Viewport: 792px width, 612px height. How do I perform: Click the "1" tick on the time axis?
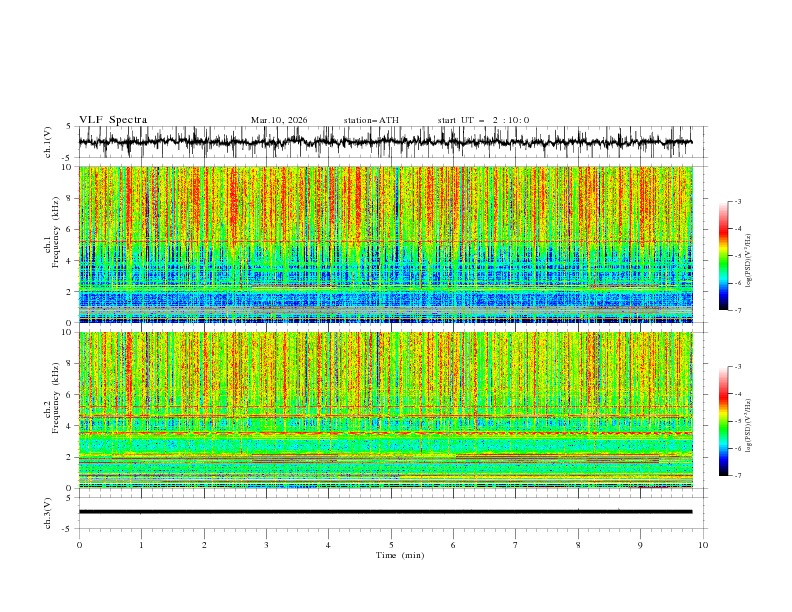141,545
